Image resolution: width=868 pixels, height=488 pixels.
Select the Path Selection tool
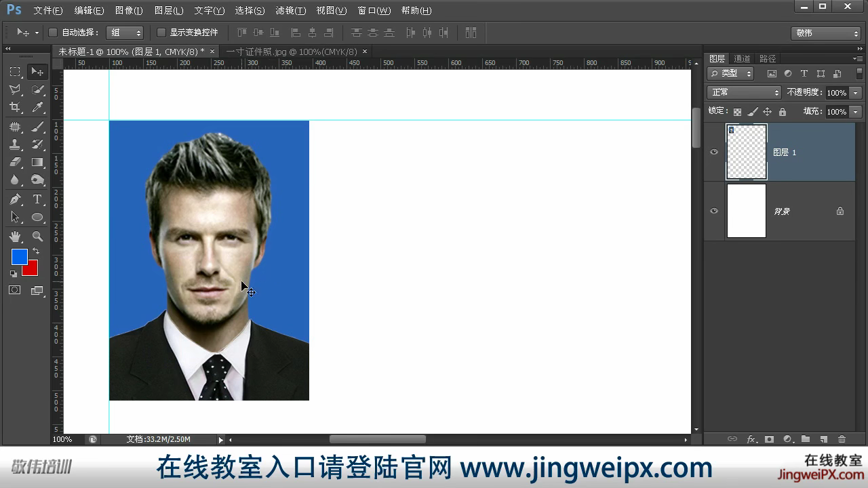[15, 217]
